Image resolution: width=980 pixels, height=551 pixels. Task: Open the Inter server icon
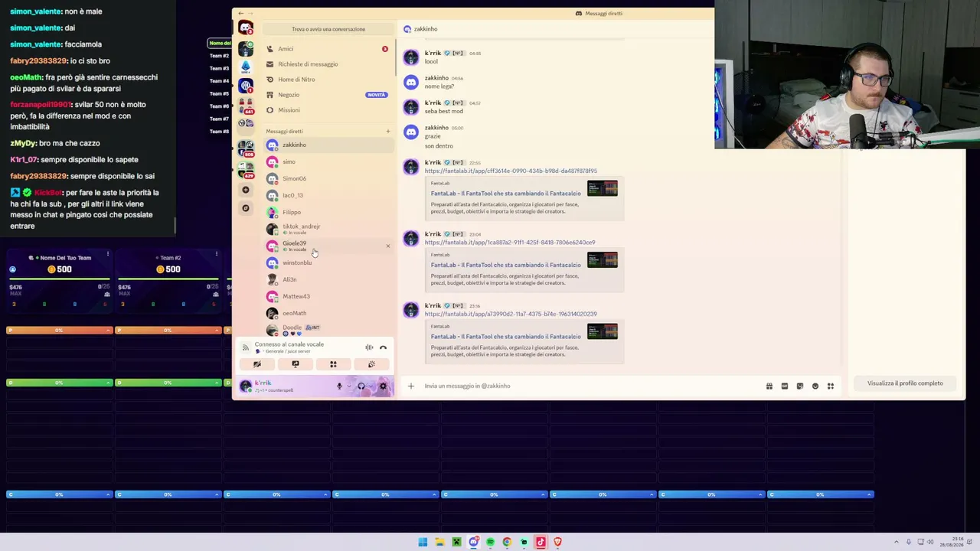[245, 85]
